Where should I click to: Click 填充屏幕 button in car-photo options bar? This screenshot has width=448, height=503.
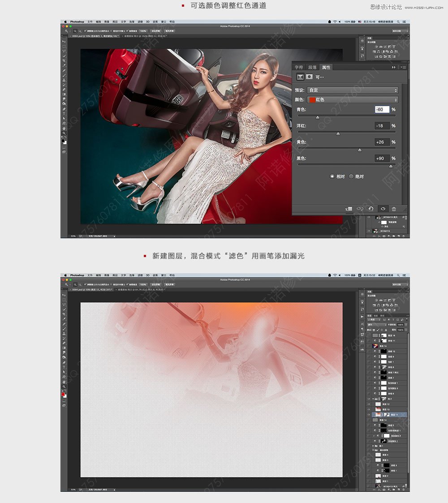170,31
